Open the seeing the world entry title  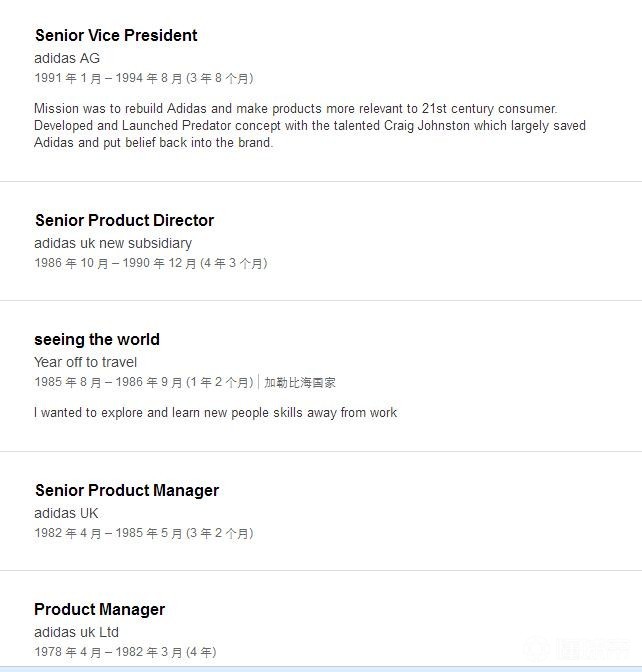pyautogui.click(x=97, y=339)
